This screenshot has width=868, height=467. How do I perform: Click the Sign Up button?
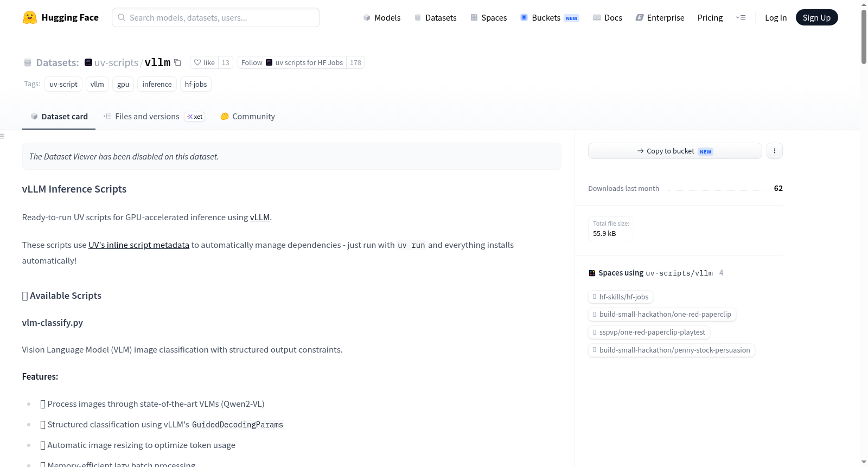coord(816,17)
